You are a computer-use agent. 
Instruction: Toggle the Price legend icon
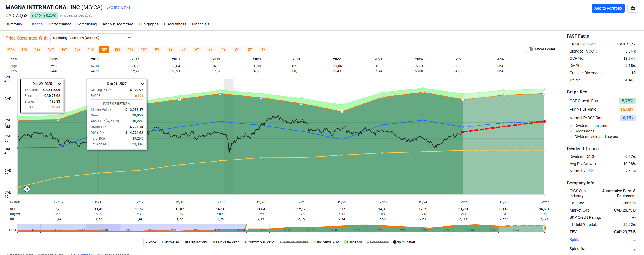146,242
